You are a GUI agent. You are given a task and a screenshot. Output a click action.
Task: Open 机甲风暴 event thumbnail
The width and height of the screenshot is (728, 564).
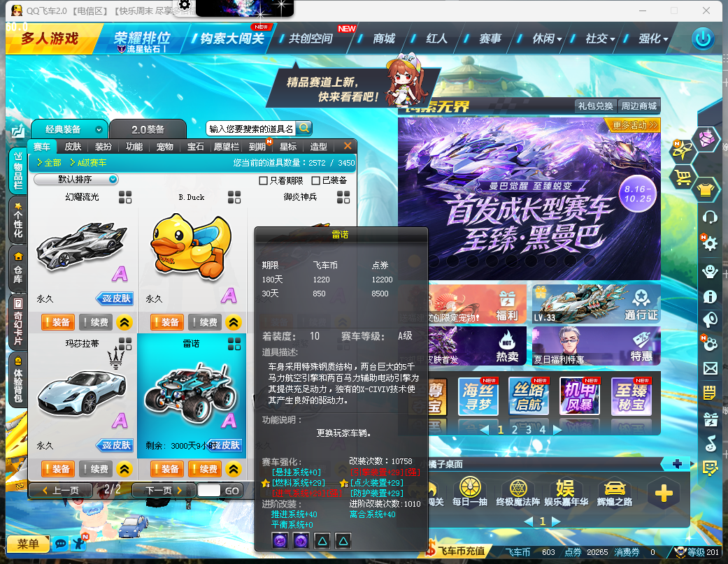580,396
